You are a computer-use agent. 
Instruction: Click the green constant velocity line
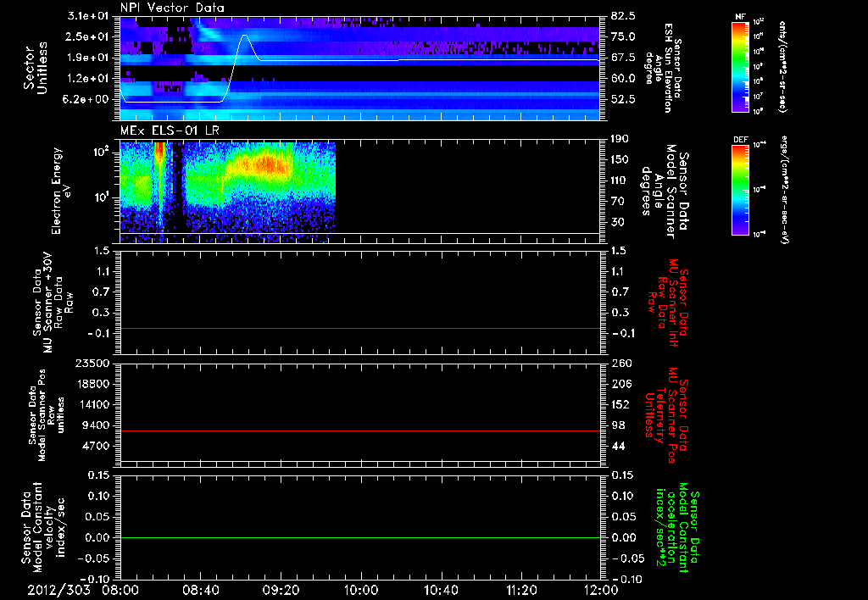pyautogui.click(x=359, y=537)
